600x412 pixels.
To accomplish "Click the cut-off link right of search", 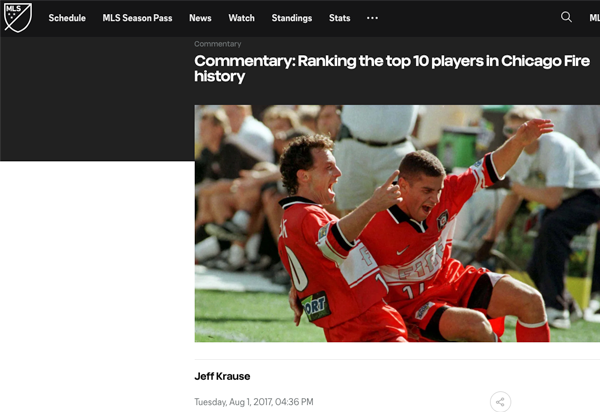I will (594, 18).
